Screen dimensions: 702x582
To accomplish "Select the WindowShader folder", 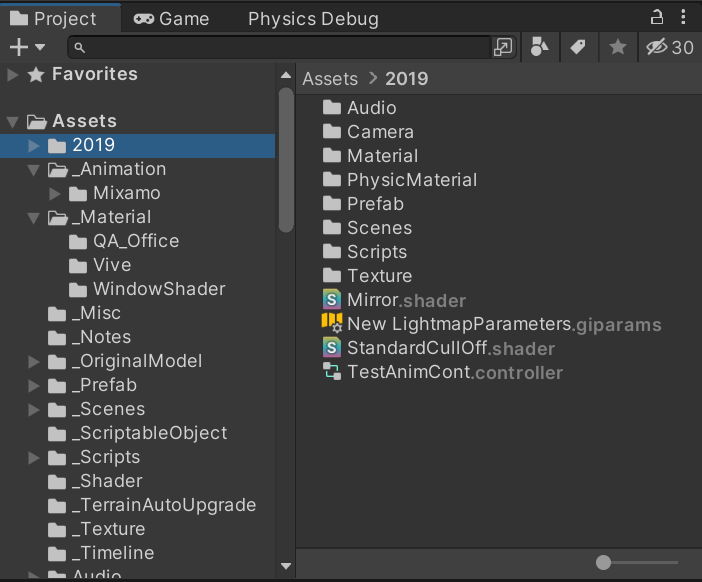I will [147, 290].
